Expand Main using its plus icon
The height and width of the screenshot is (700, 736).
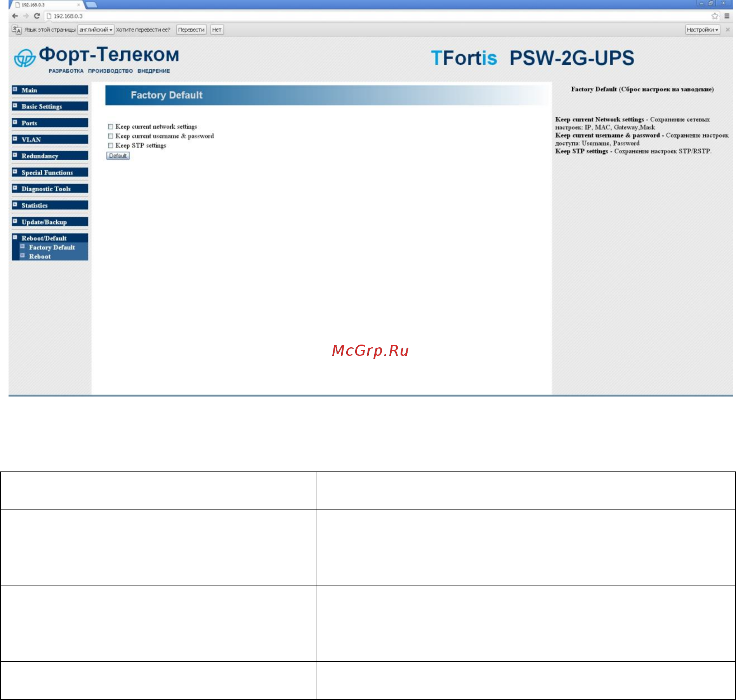coord(15,89)
